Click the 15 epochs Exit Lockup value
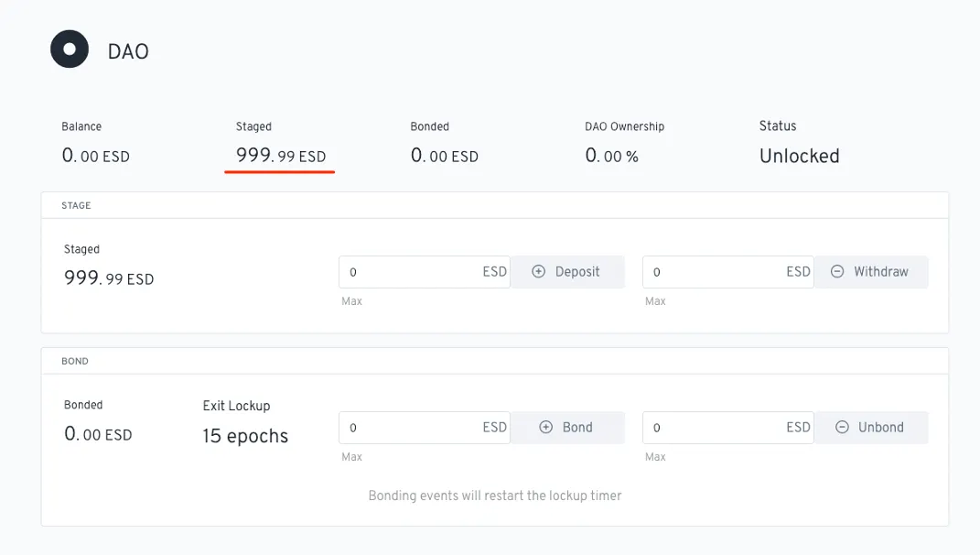Image resolution: width=980 pixels, height=555 pixels. click(245, 436)
